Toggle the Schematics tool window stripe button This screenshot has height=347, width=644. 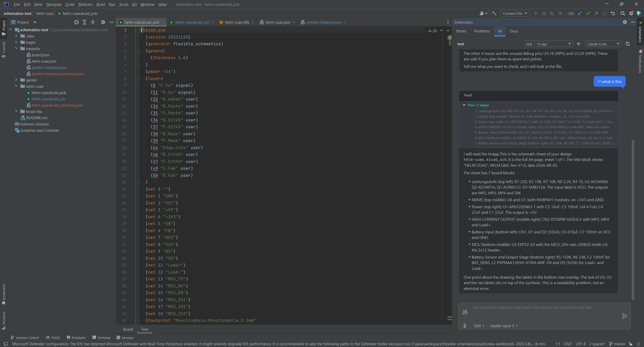[x=640, y=32]
